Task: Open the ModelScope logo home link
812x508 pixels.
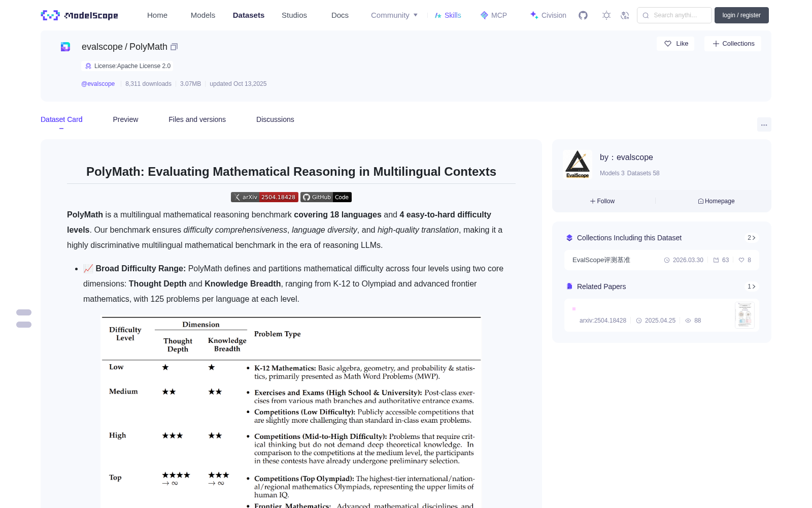Action: (80, 15)
